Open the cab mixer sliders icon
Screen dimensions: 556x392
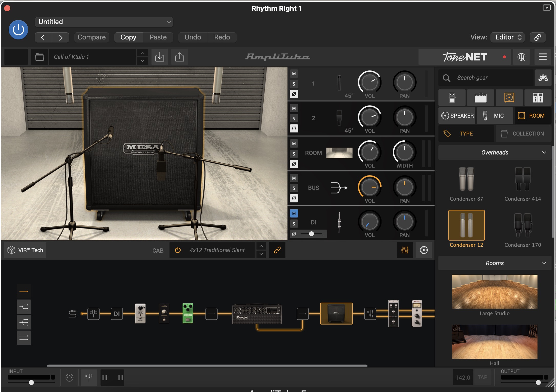coord(405,250)
